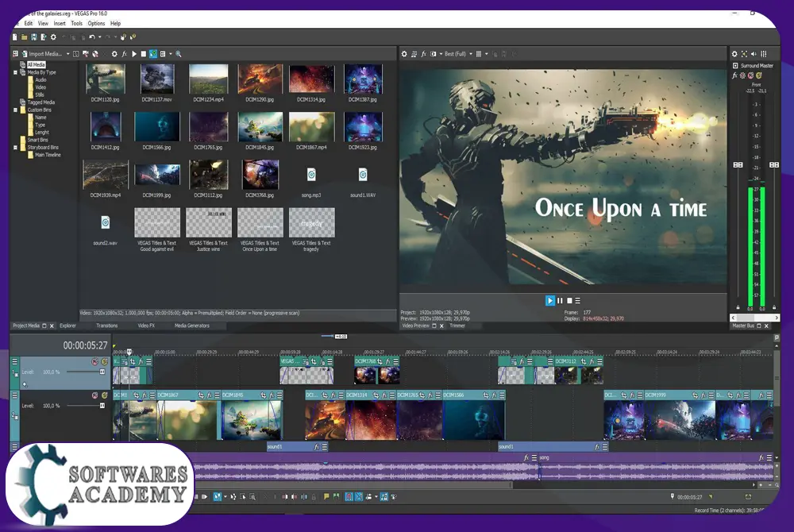Open Video Preview properties gear icon
The image size is (794, 532).
404,54
